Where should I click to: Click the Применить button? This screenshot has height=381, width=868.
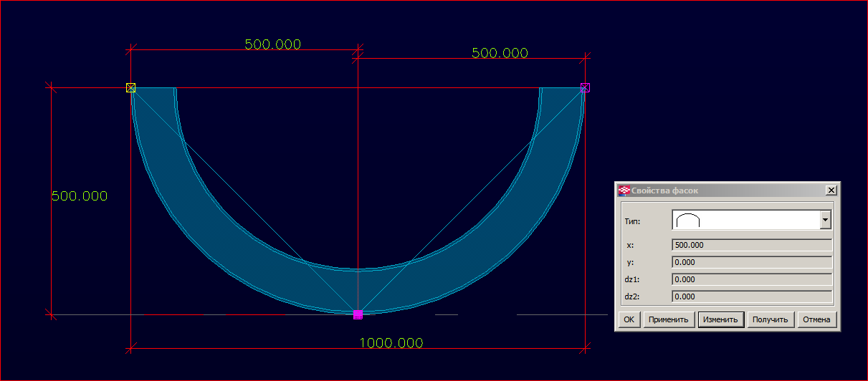(669, 319)
